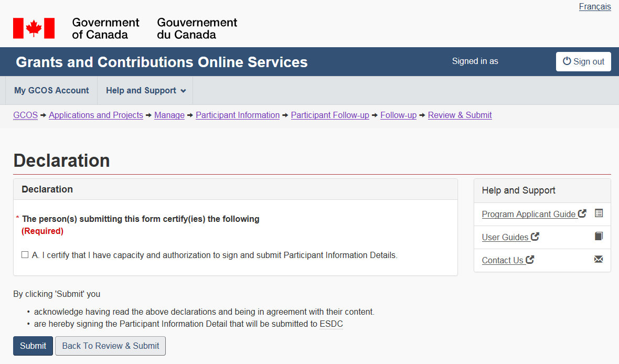This screenshot has height=364, width=619.
Task: Navigate to Applications and Projects breadcrumb
Action: coord(96,115)
